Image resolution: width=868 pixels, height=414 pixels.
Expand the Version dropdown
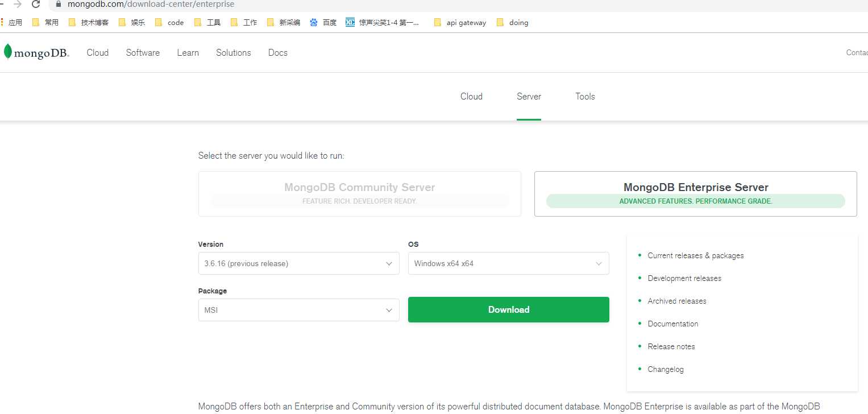click(299, 264)
